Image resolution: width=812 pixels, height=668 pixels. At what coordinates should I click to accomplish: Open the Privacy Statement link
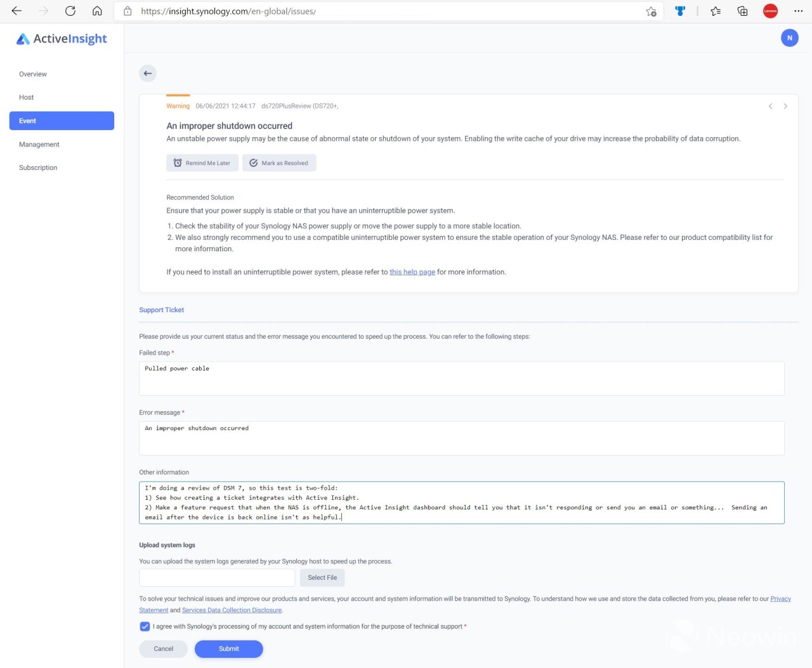pyautogui.click(x=780, y=599)
